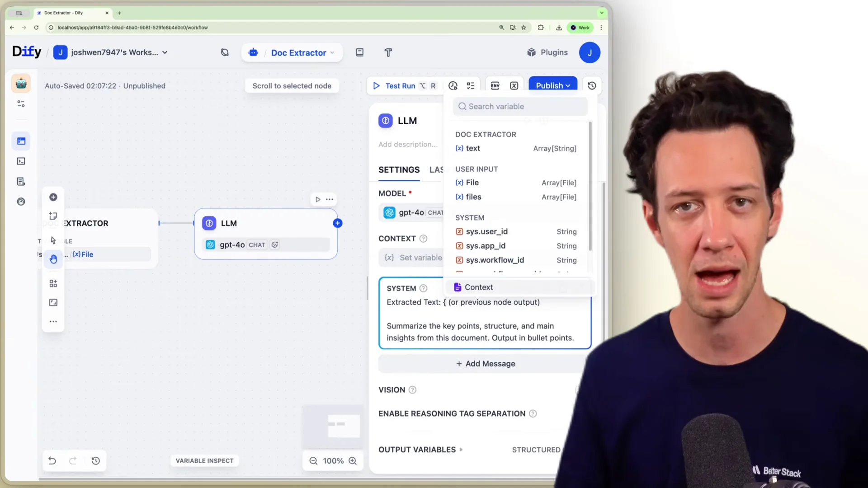Click inside the SYSTEM prompt text editor
The width and height of the screenshot is (868, 488).
point(485,320)
